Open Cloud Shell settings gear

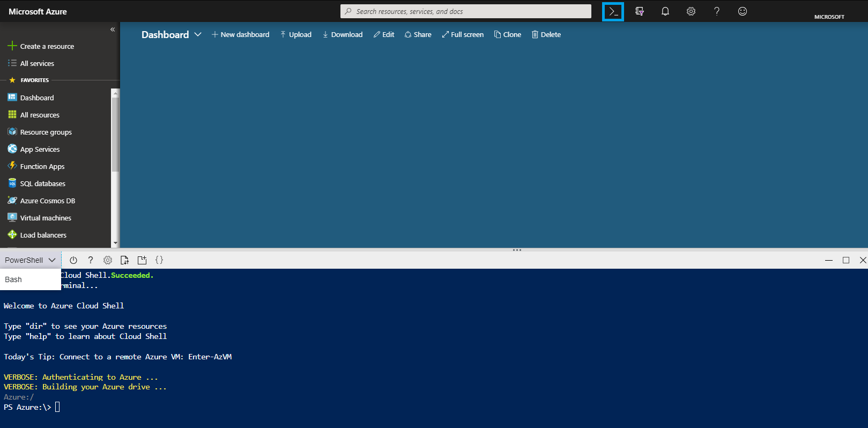pos(108,260)
